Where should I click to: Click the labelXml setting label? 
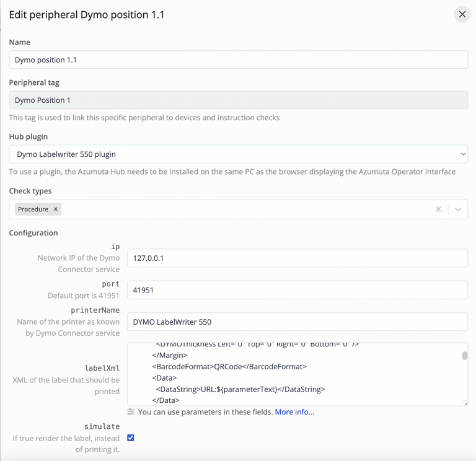click(x=102, y=368)
